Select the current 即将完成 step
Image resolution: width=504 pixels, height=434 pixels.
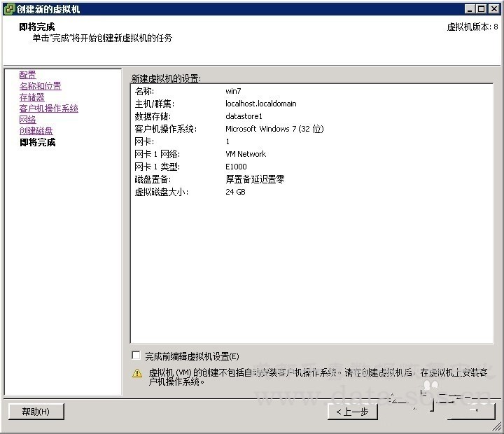pos(37,143)
